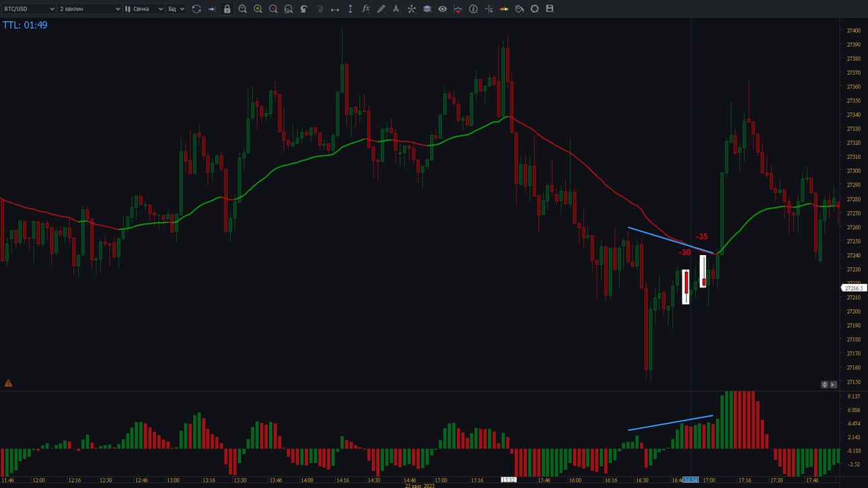Viewport: 868px width, 488px height.
Task: Click the horizontal scale arrows icon
Action: point(335,9)
